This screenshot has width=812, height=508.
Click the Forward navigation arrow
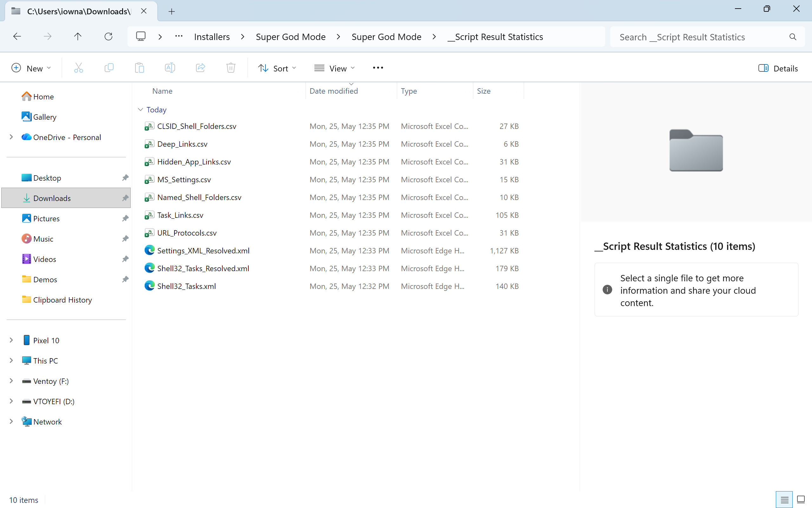(48, 36)
